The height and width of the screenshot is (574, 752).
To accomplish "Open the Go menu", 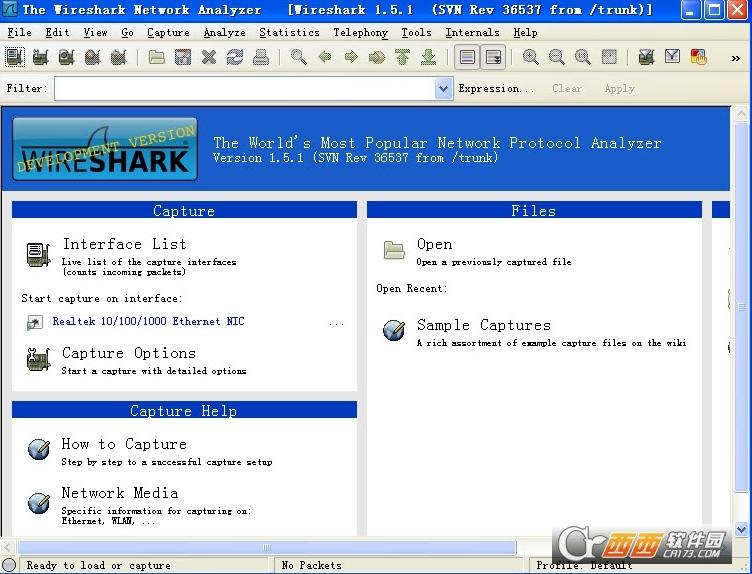I will [x=128, y=32].
